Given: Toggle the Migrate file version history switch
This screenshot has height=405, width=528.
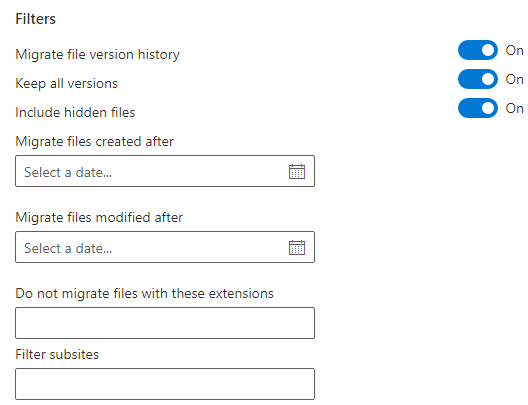Looking at the screenshot, I should click(x=477, y=50).
